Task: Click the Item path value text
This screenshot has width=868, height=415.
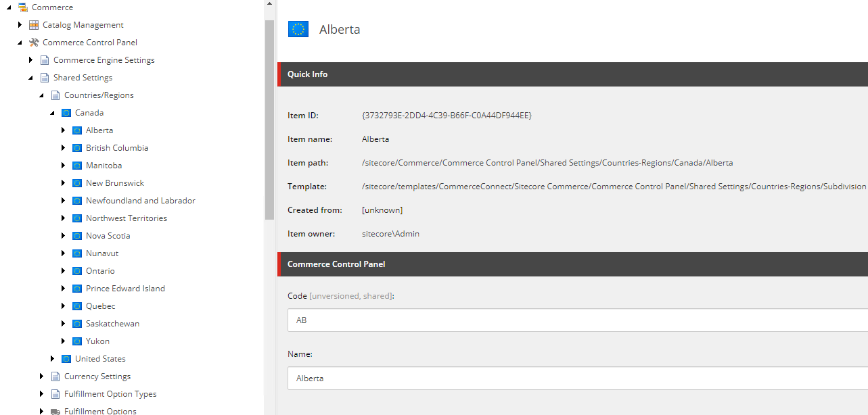Action: coord(547,163)
